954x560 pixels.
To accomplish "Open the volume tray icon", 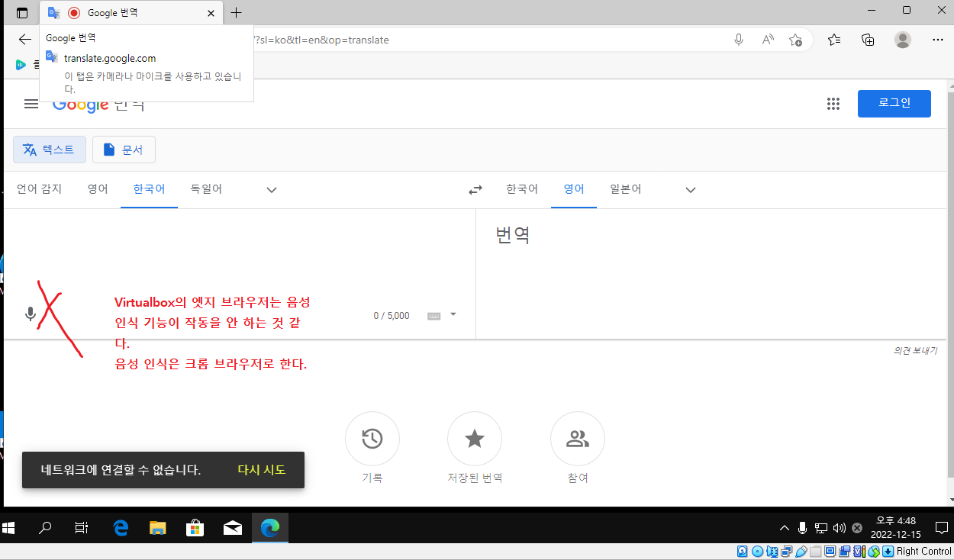I will (x=840, y=527).
